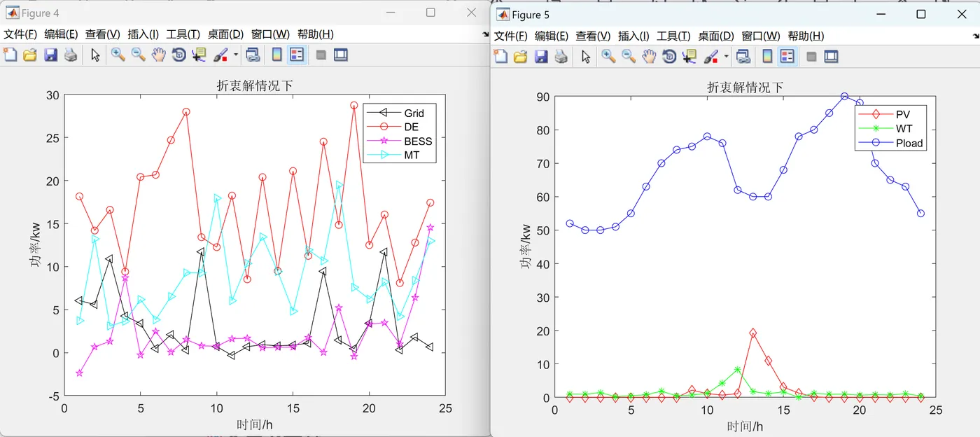
Task: Click New Figure icon in Figure 4 toolbar
Action: coord(10,55)
